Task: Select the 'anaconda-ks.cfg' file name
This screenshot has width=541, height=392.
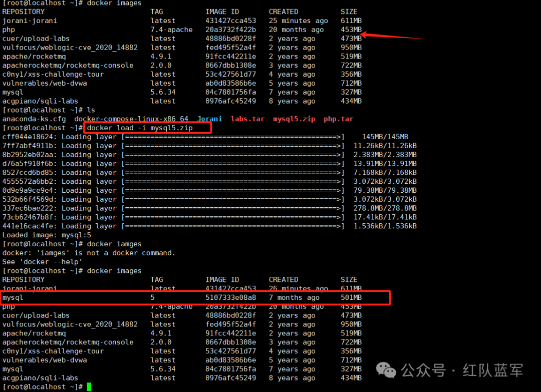Action: click(34, 119)
